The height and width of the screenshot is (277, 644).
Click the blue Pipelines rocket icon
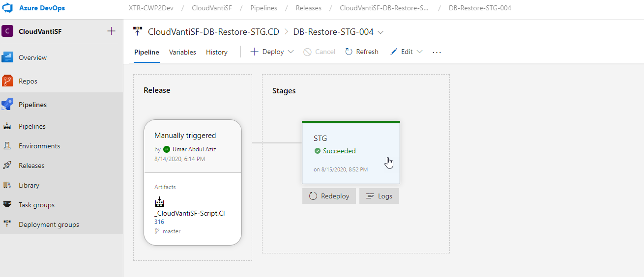tap(7, 105)
